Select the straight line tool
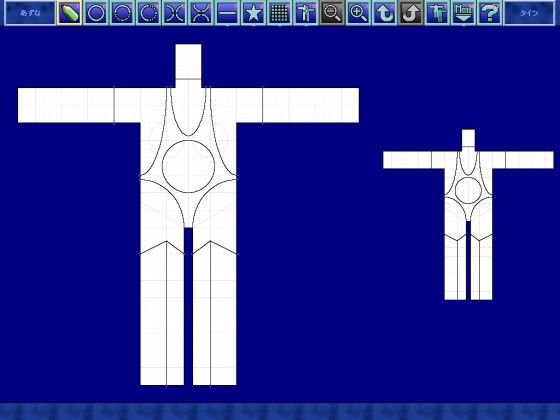This screenshot has height=420, width=560. click(x=227, y=13)
